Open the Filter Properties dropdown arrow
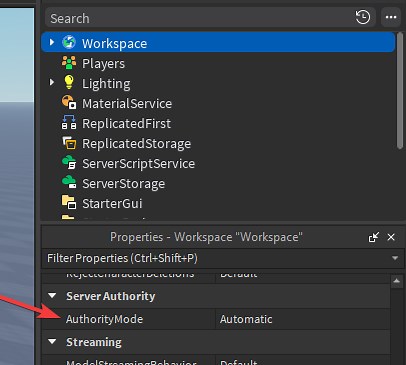 (x=395, y=258)
